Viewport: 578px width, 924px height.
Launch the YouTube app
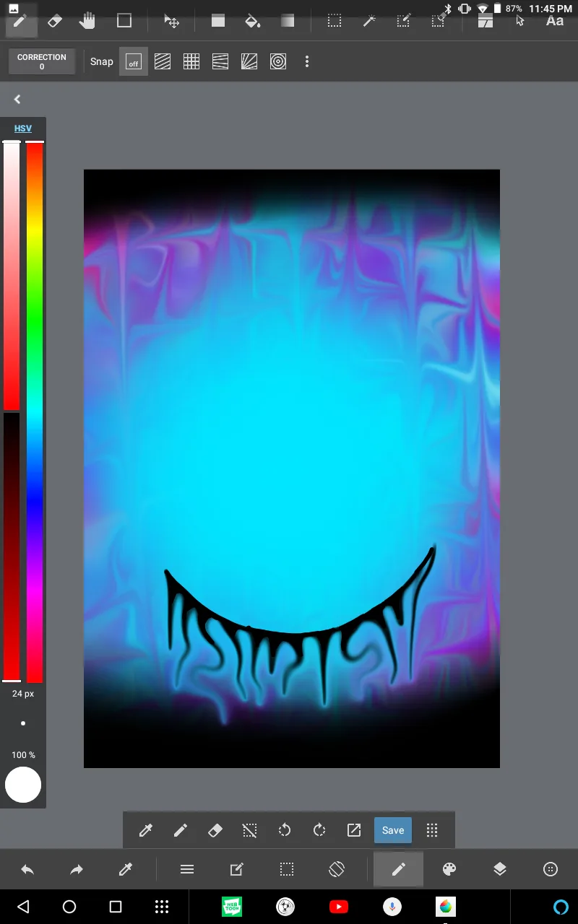pyautogui.click(x=339, y=907)
